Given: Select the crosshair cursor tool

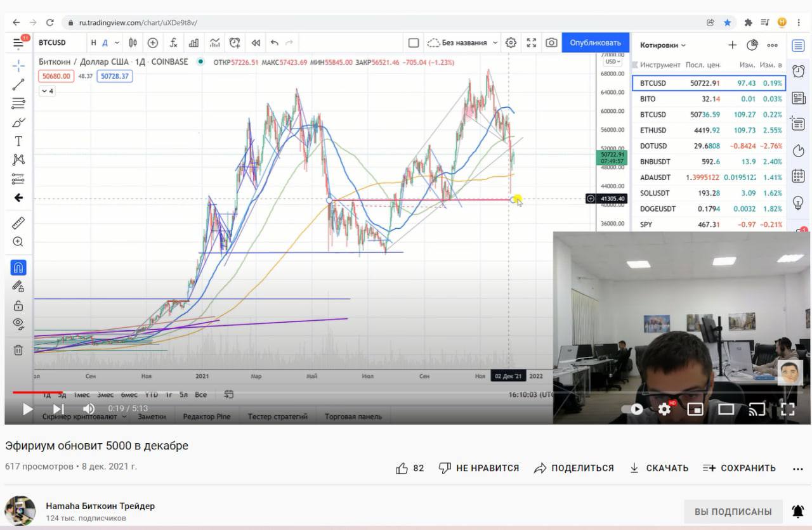Looking at the screenshot, I should (18, 65).
